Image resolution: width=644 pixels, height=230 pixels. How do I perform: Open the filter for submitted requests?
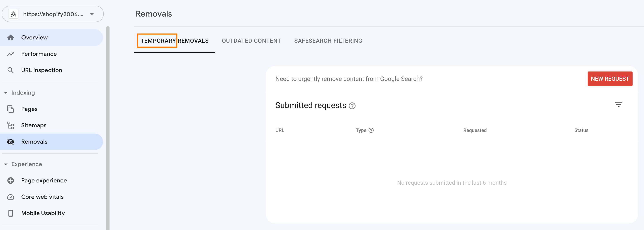619,104
